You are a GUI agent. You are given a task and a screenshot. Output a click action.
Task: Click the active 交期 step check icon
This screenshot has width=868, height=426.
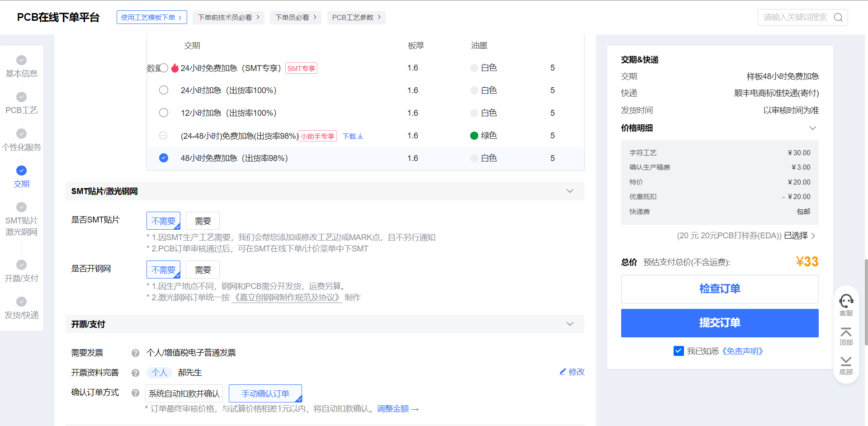pyautogui.click(x=21, y=170)
